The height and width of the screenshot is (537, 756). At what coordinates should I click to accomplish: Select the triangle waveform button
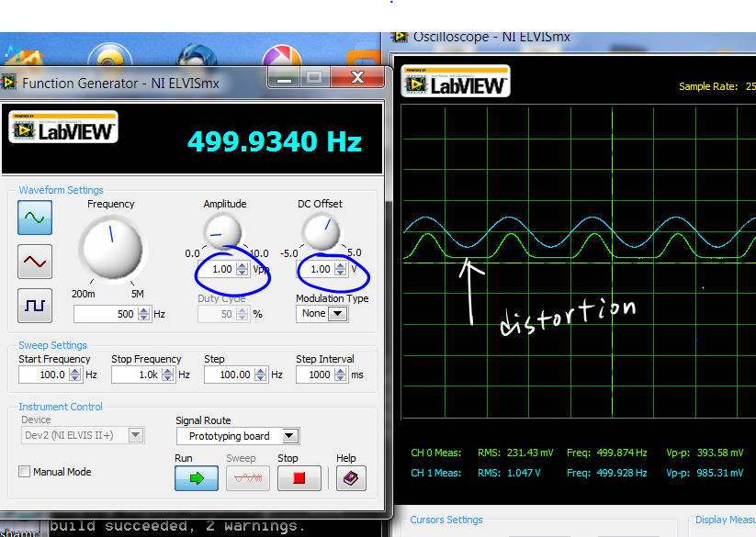(35, 262)
